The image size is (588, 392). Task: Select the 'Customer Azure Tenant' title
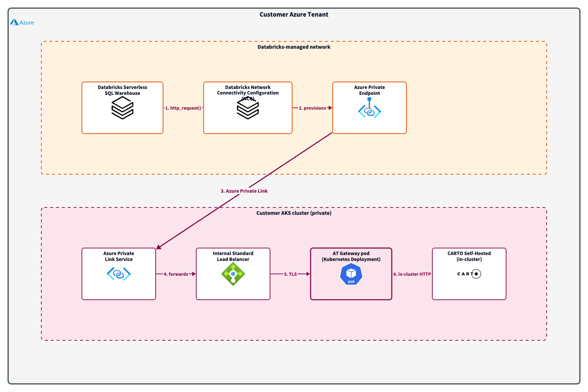click(294, 14)
